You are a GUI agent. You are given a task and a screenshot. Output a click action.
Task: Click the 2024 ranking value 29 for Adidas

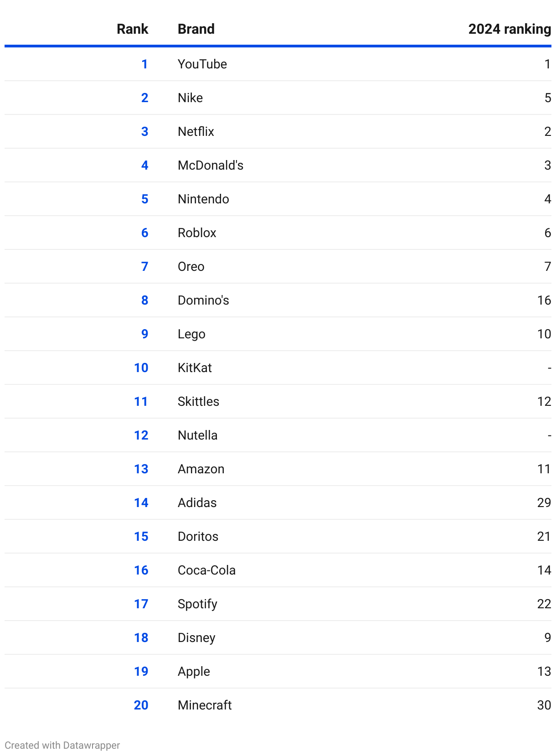coord(544,502)
